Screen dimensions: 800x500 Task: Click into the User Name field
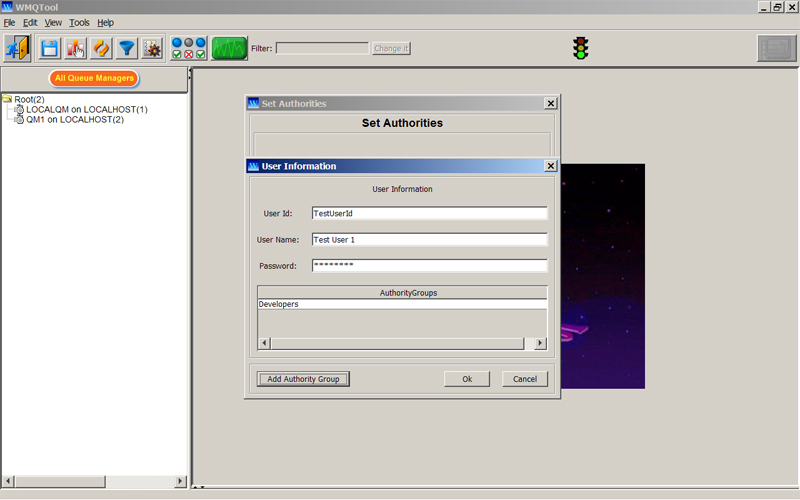pos(430,239)
